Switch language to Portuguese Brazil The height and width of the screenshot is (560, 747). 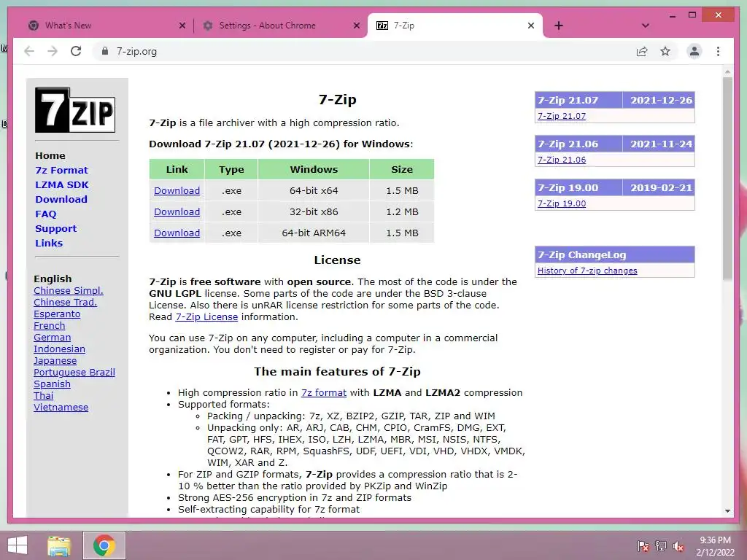[74, 373]
